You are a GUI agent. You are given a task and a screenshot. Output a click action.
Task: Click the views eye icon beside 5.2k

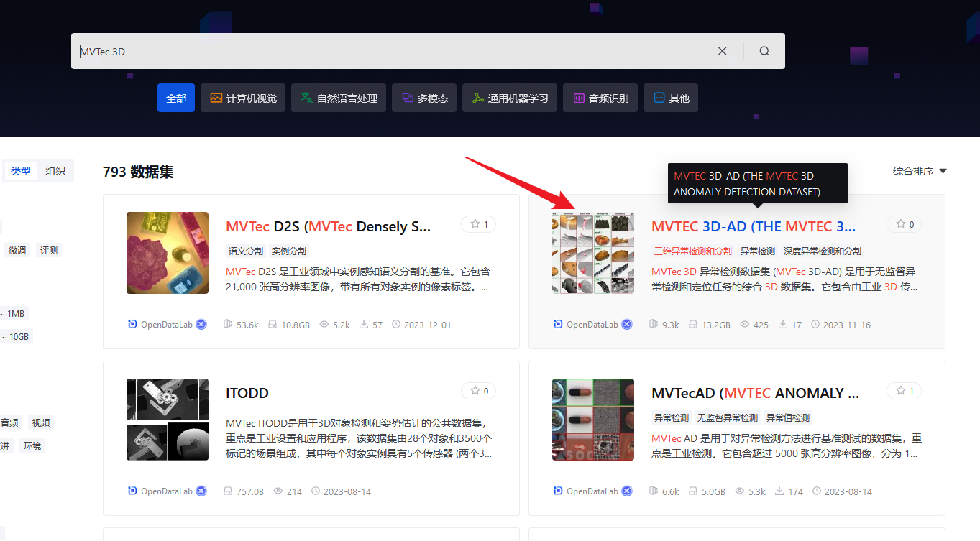click(x=324, y=325)
